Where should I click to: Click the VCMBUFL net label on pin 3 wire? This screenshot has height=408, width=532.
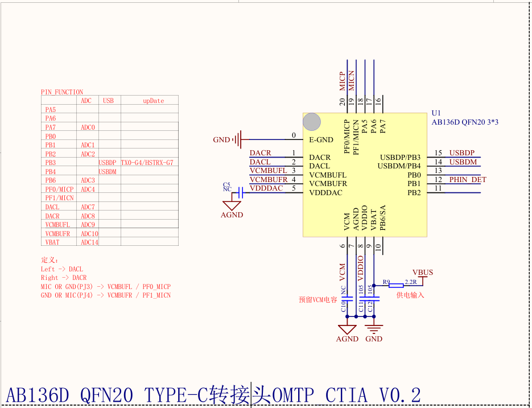click(268, 171)
